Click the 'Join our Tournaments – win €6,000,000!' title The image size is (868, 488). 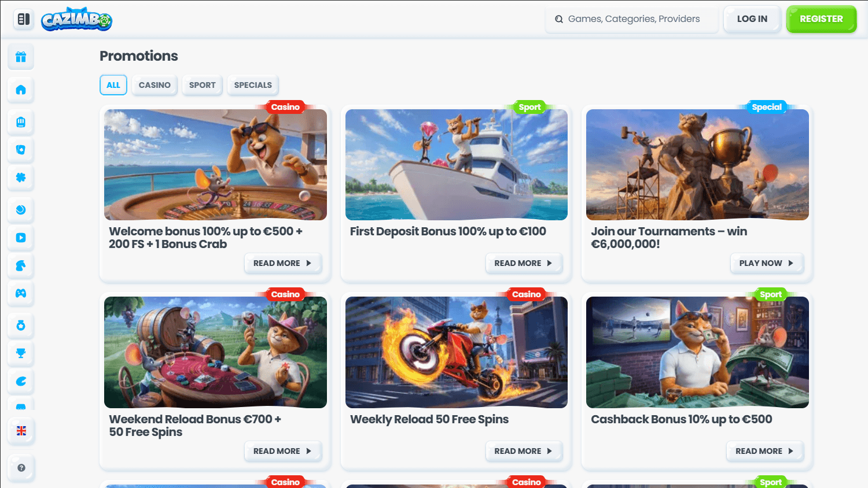(669, 238)
